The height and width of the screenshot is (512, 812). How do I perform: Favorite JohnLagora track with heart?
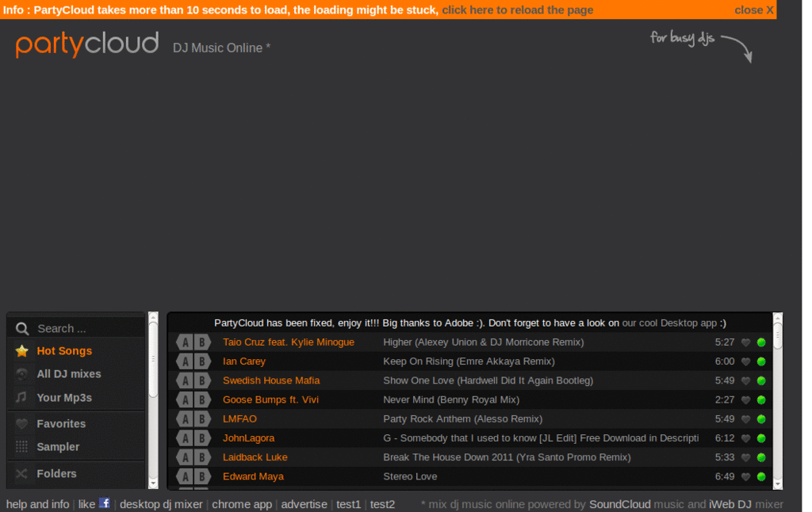click(x=745, y=438)
